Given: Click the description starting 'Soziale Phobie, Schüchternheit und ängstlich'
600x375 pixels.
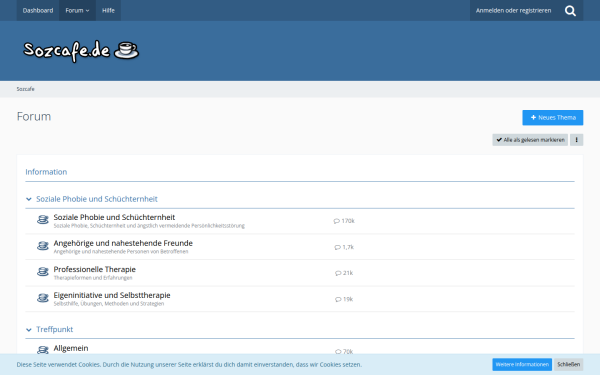Looking at the screenshot, I should click(x=149, y=226).
